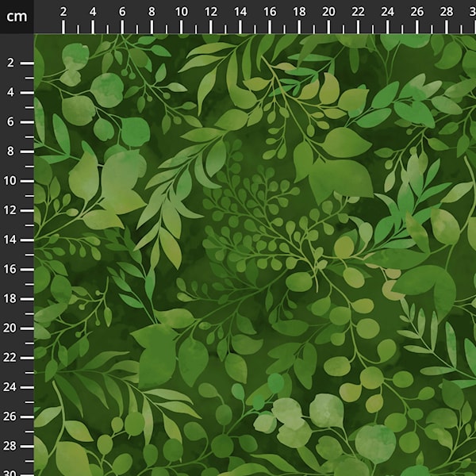Select the 10 mark on the horizontal ruler
476x476 pixels.
tap(181, 12)
